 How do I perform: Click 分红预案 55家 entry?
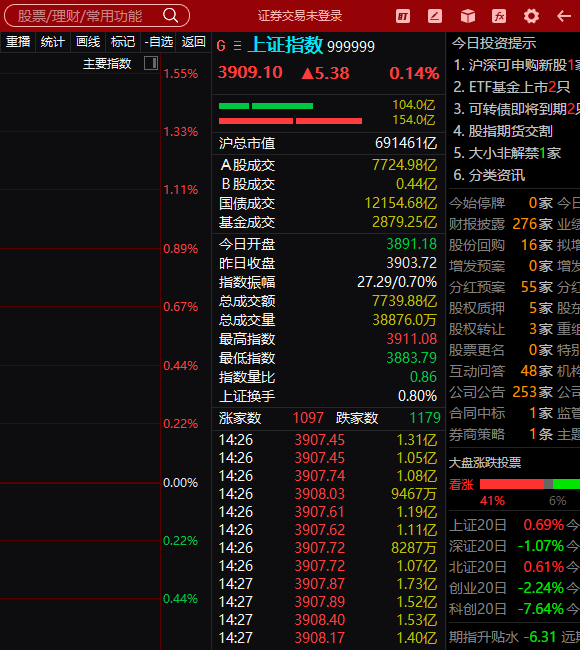click(501, 287)
